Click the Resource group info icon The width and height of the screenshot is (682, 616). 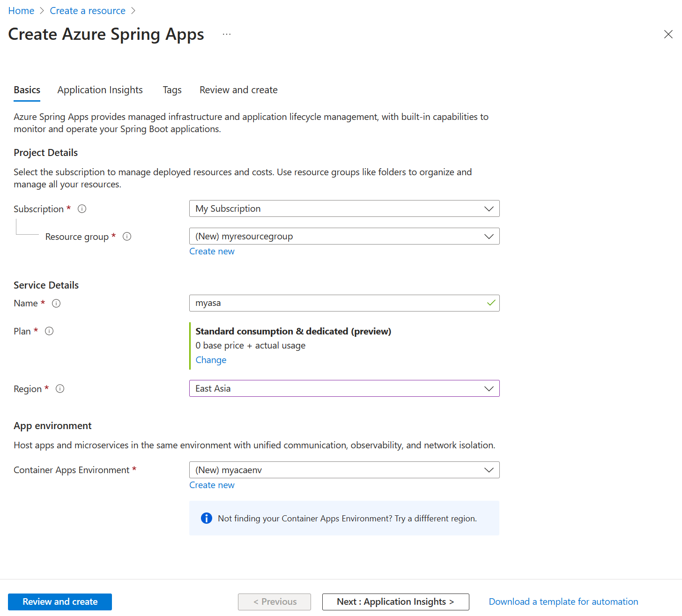click(x=127, y=237)
